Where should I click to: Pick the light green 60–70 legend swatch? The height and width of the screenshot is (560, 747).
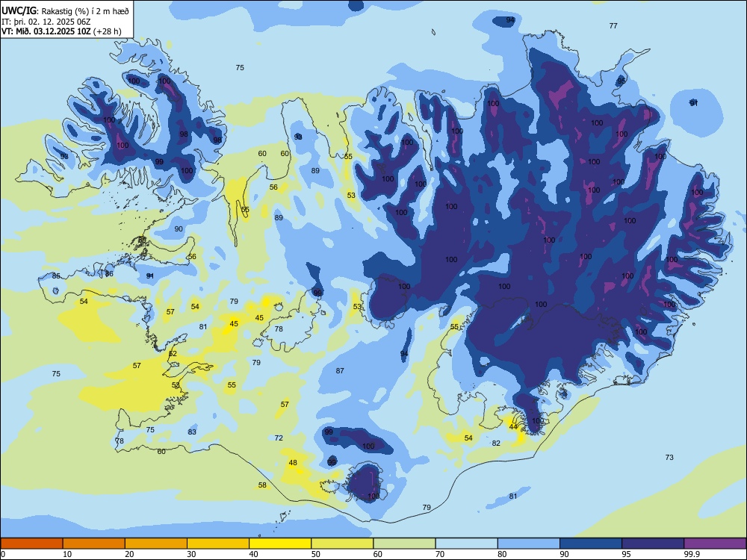tap(404, 544)
